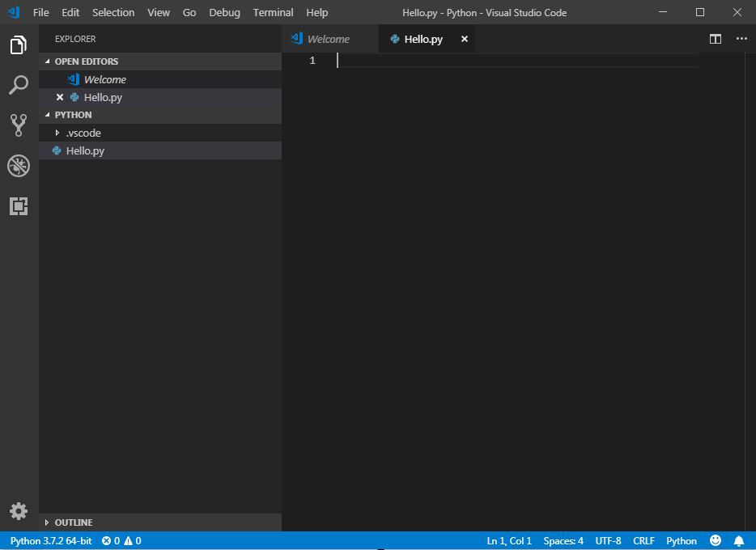Image resolution: width=756 pixels, height=550 pixels.
Task: Switch to the Welcome tab
Action: [x=329, y=39]
